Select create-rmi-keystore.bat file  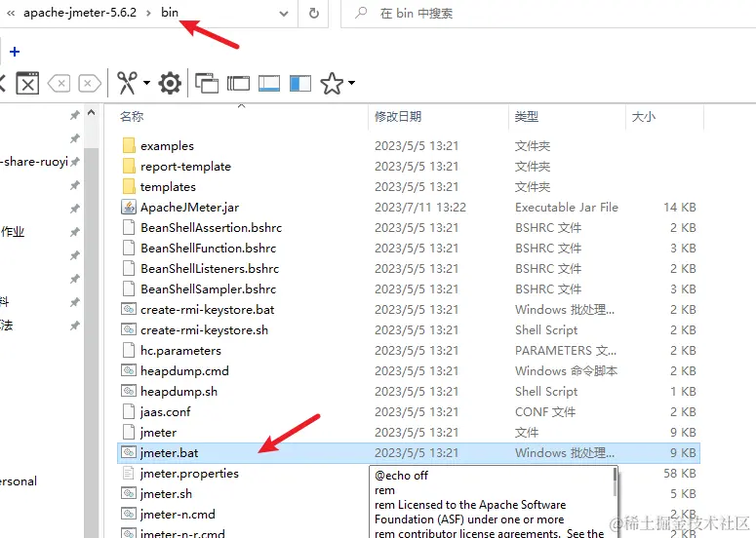pos(208,310)
